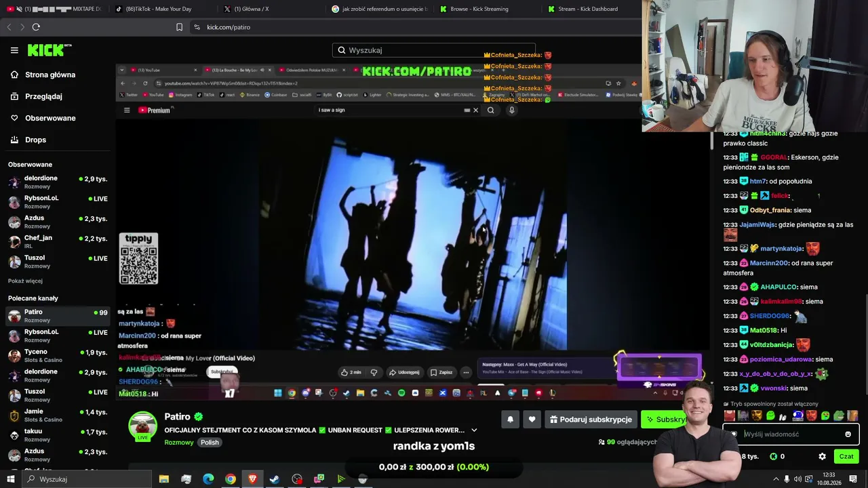868x488 pixels.
Task: Click Patiro's LIVE channel avatar
Action: coord(142,426)
